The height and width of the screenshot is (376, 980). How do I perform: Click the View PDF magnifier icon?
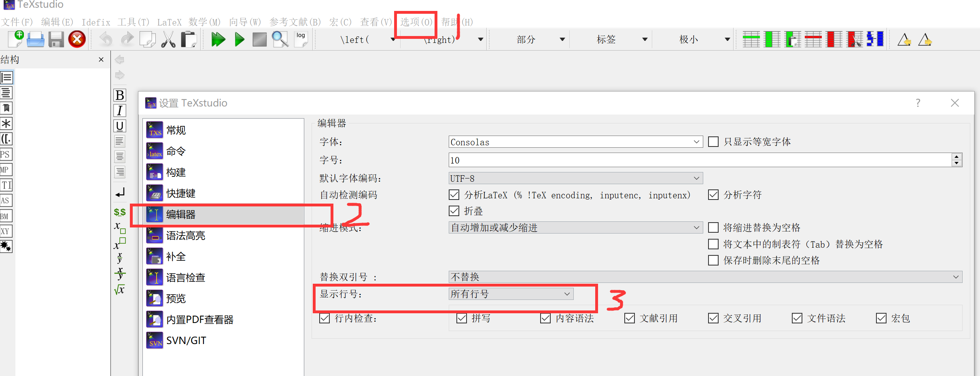pos(280,39)
